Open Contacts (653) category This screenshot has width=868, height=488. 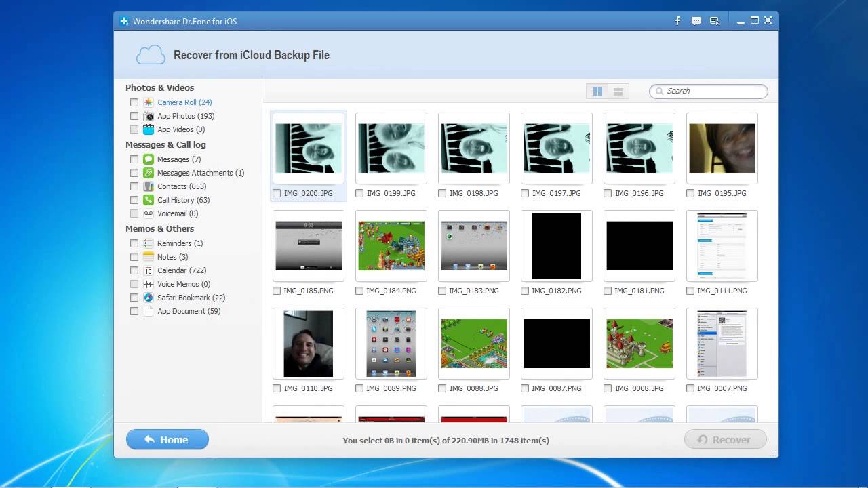[x=182, y=186]
